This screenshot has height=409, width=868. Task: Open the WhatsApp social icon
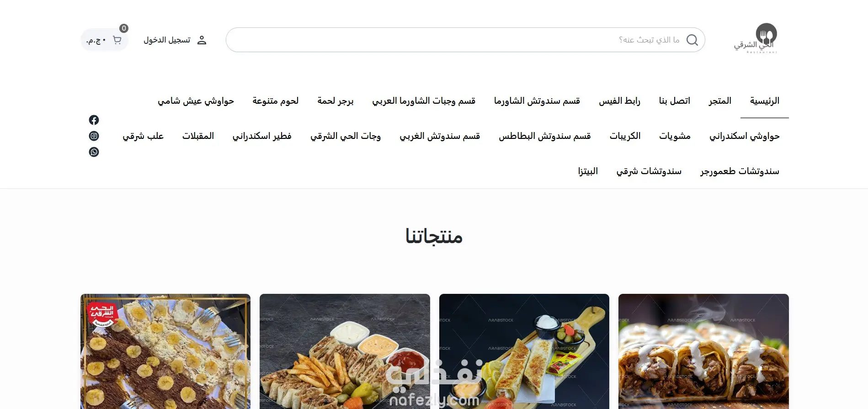(94, 152)
